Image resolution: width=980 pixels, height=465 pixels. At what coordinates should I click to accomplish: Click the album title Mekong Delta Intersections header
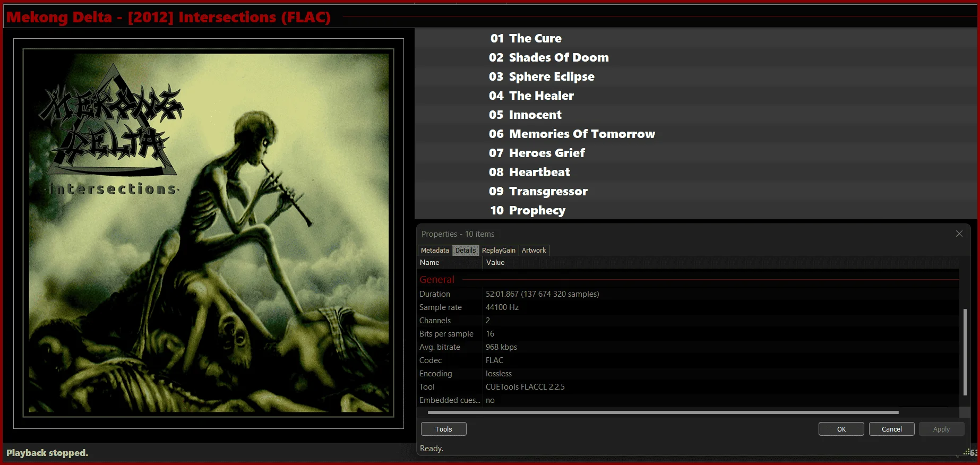tap(169, 17)
